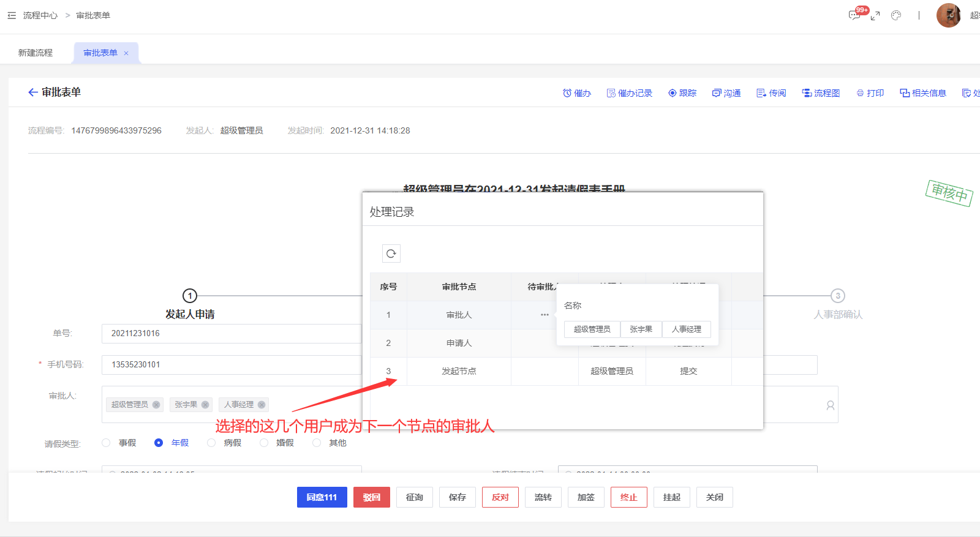Choose 婚假 as leave type
This screenshot has width=980, height=537.
coord(264,443)
